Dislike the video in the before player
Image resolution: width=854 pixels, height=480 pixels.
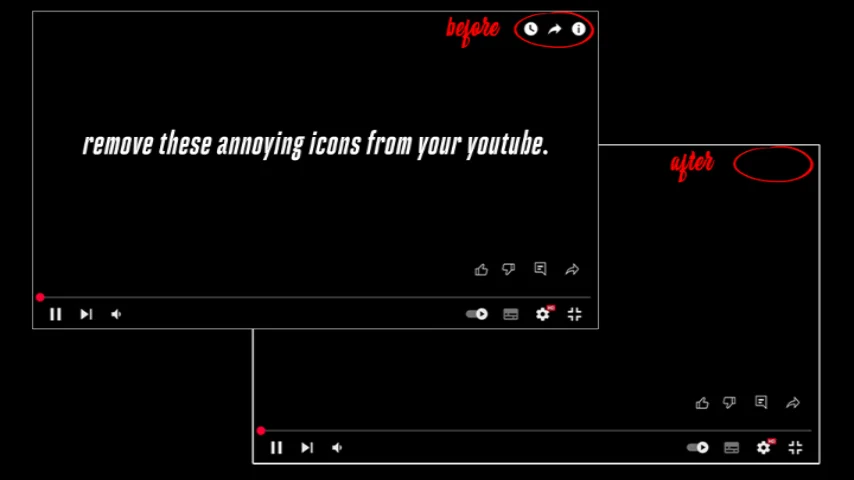pos(509,269)
